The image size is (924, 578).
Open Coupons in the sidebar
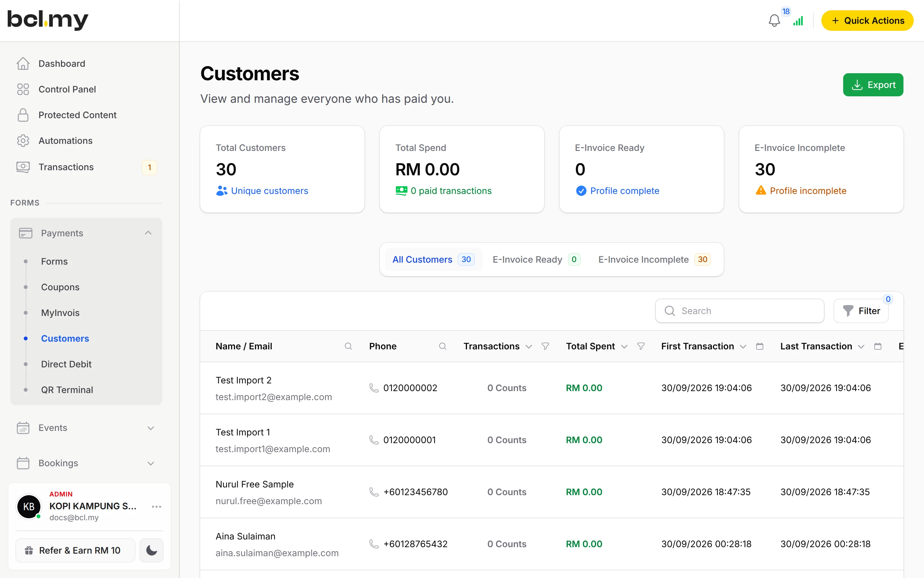pos(60,287)
